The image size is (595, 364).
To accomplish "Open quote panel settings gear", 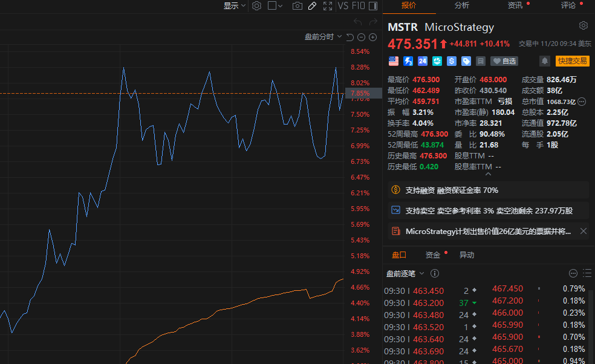I will [584, 25].
